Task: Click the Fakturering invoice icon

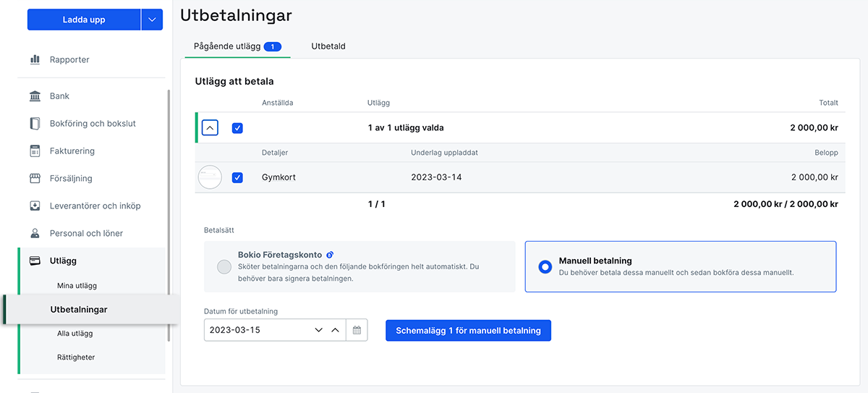Action: 35,151
